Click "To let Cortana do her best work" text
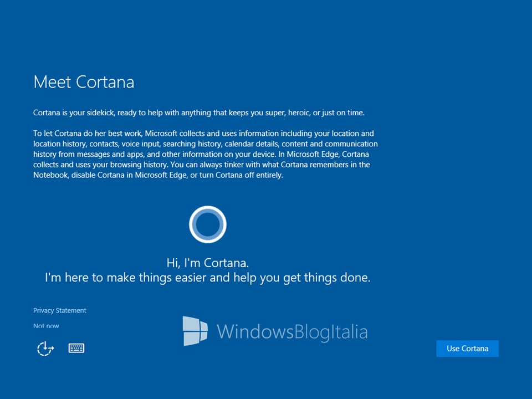532x399 pixels. click(88, 134)
